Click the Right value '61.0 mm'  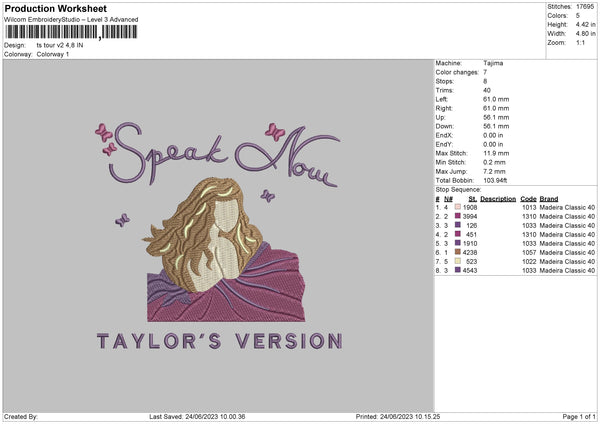click(x=496, y=108)
